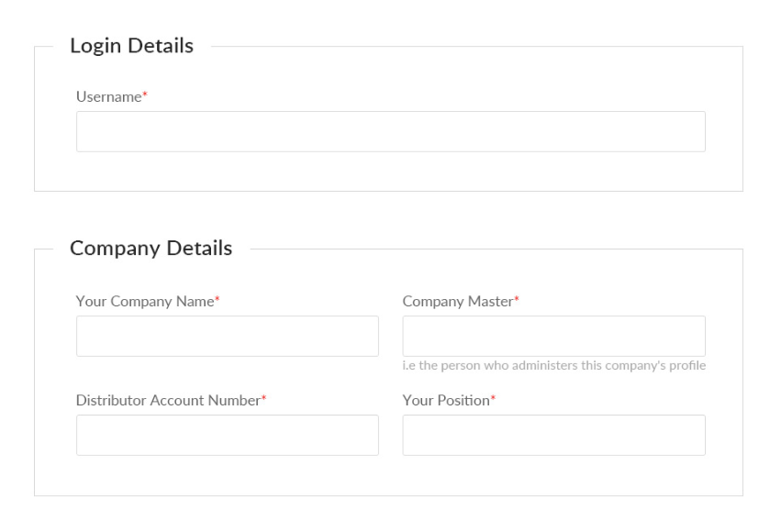Click the Company Master input field

(553, 336)
